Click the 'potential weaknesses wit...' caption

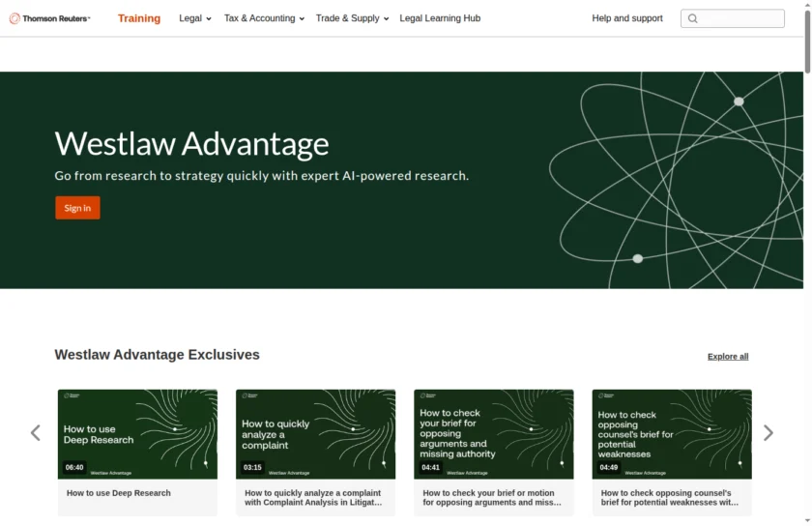pos(670,498)
